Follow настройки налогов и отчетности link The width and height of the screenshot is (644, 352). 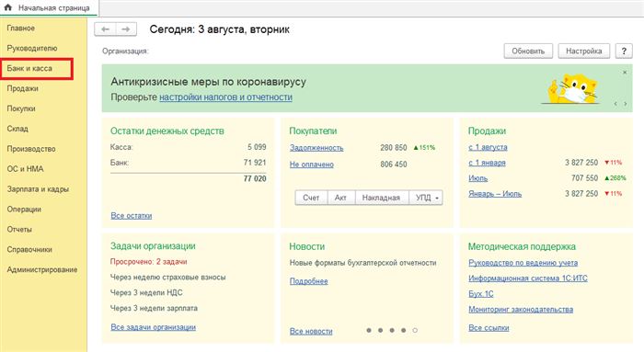pos(226,97)
